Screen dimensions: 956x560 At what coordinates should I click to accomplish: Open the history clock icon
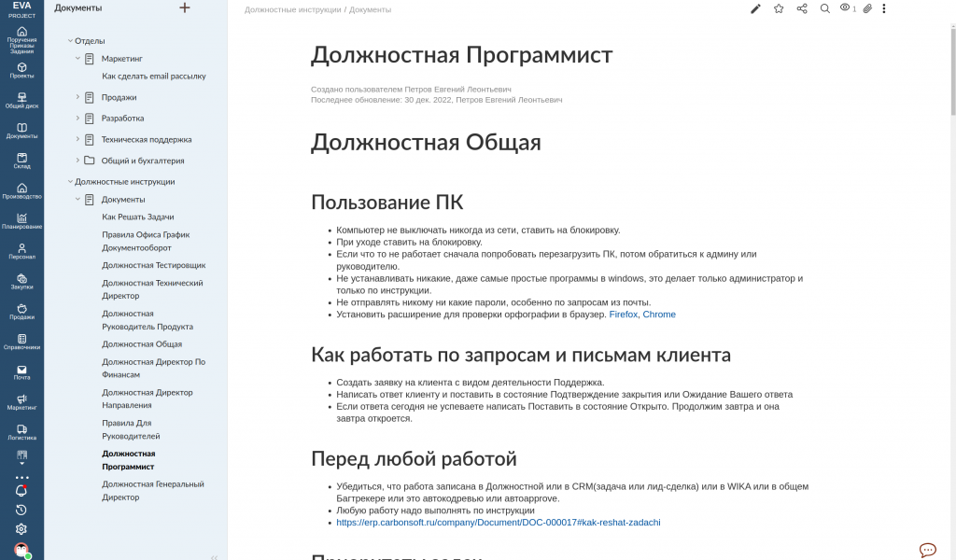click(x=21, y=510)
